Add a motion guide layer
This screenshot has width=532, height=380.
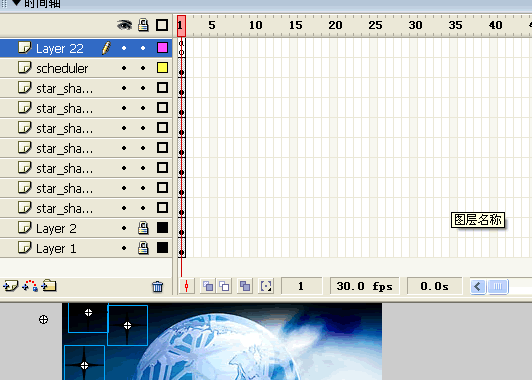coord(30,286)
